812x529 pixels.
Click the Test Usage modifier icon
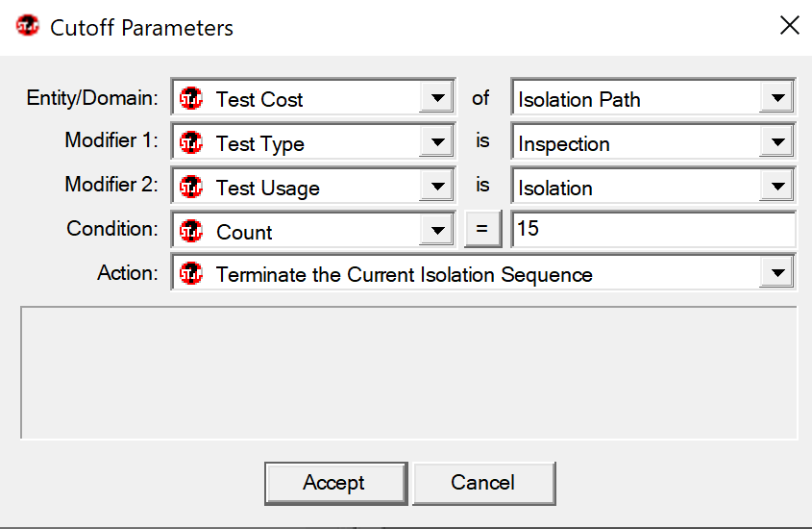tap(191, 187)
